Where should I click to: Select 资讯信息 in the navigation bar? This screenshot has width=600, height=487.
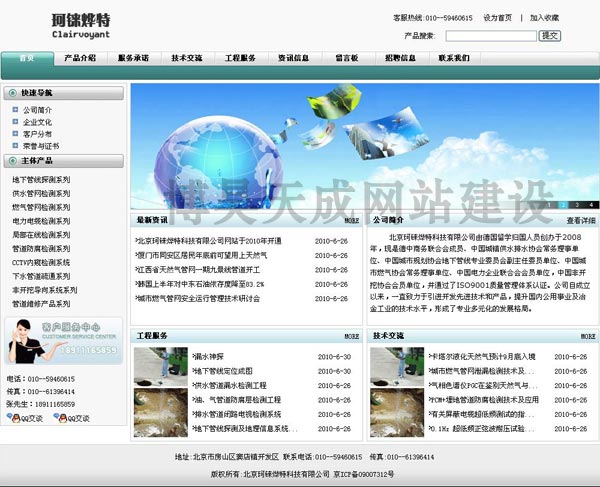click(293, 58)
